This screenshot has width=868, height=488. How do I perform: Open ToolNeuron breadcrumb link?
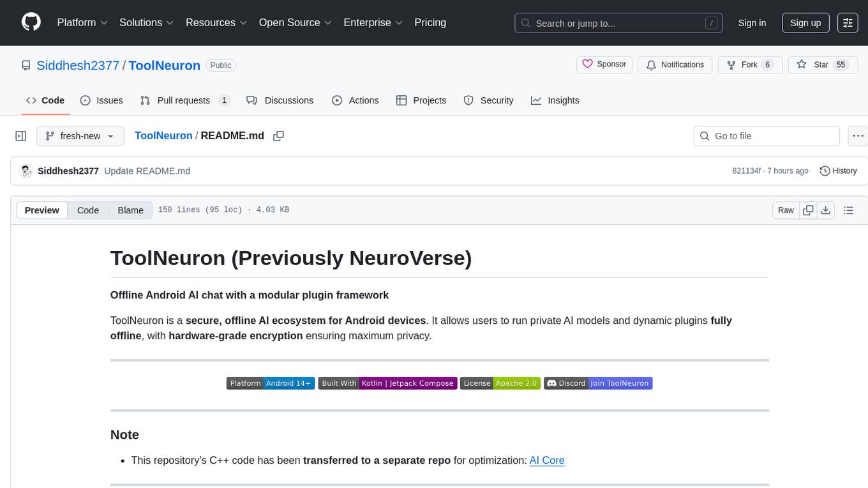[163, 135]
